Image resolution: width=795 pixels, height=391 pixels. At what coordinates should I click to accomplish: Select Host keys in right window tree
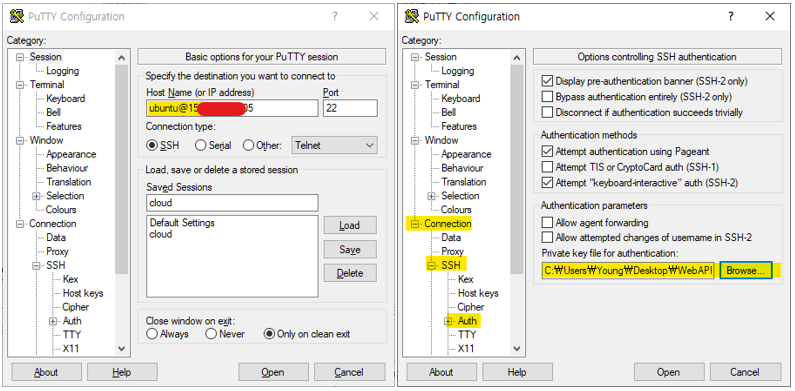478,293
